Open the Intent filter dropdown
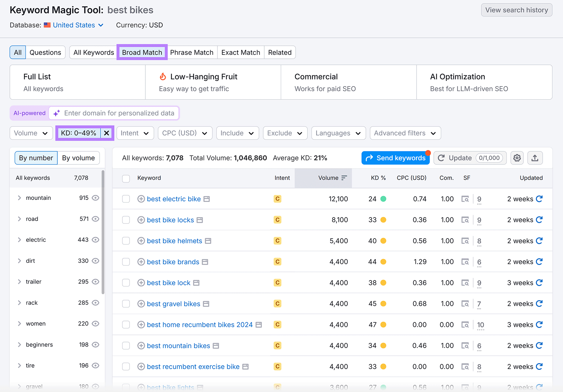 [135, 133]
